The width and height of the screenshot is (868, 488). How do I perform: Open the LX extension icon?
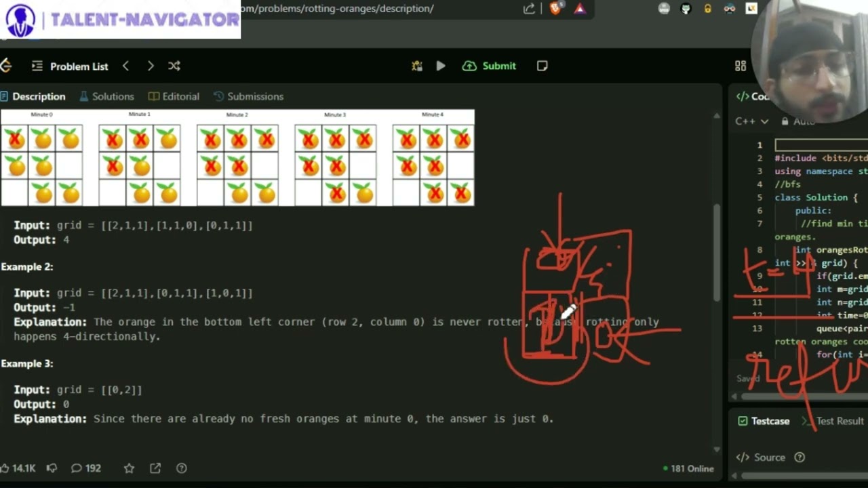751,9
